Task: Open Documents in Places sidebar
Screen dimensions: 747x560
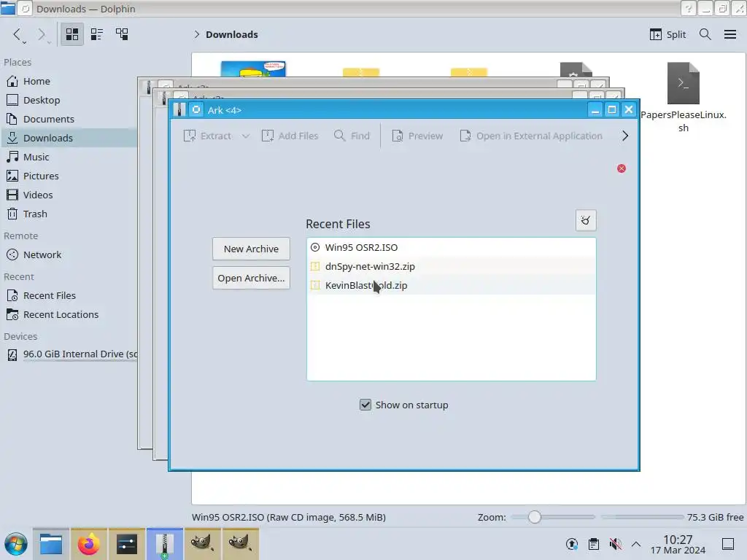Action: (69, 119)
